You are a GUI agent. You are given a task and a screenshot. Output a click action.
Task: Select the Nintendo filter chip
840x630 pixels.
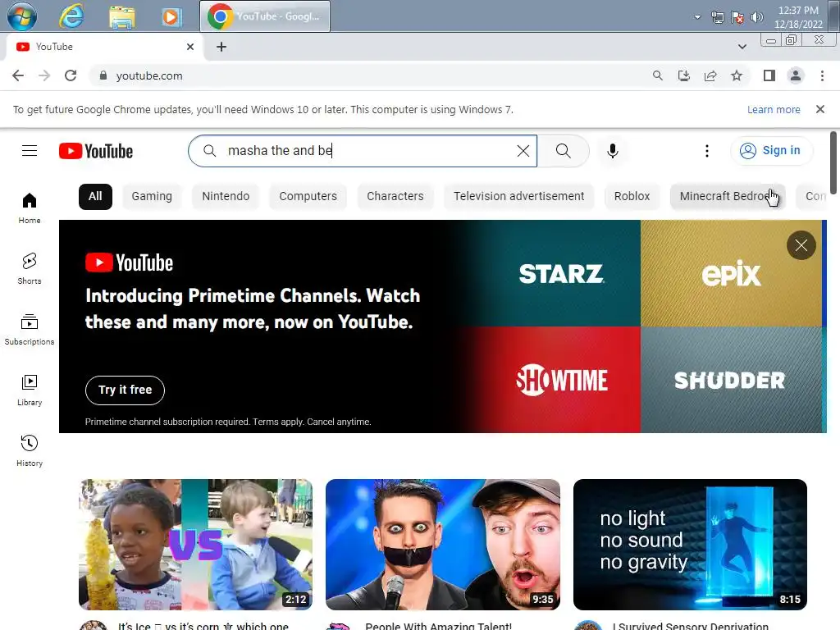(226, 196)
